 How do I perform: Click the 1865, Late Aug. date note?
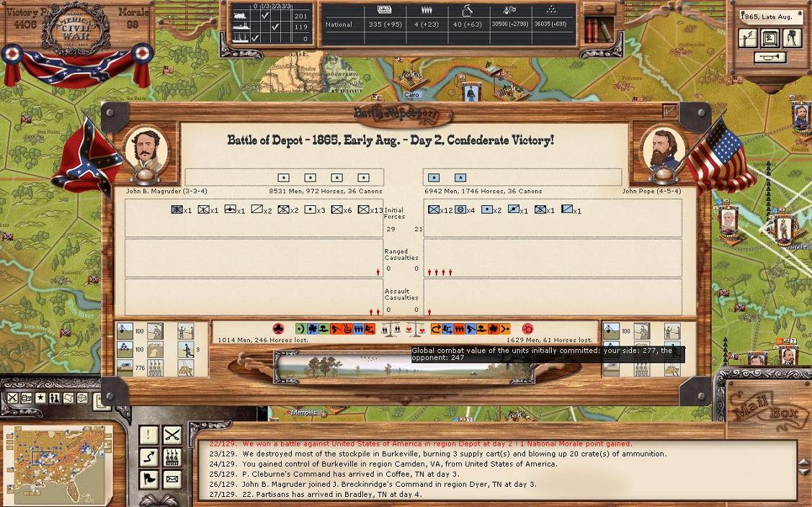[769, 16]
